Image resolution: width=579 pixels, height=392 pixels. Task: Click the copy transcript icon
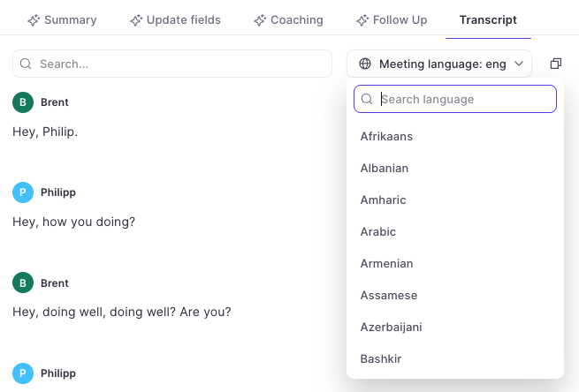(x=556, y=64)
